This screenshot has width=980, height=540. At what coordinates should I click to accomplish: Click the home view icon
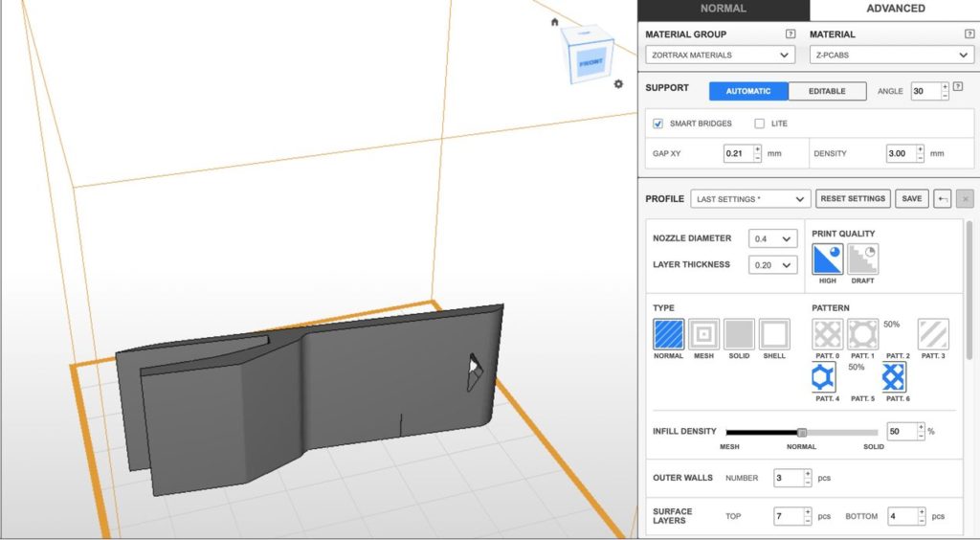[554, 22]
